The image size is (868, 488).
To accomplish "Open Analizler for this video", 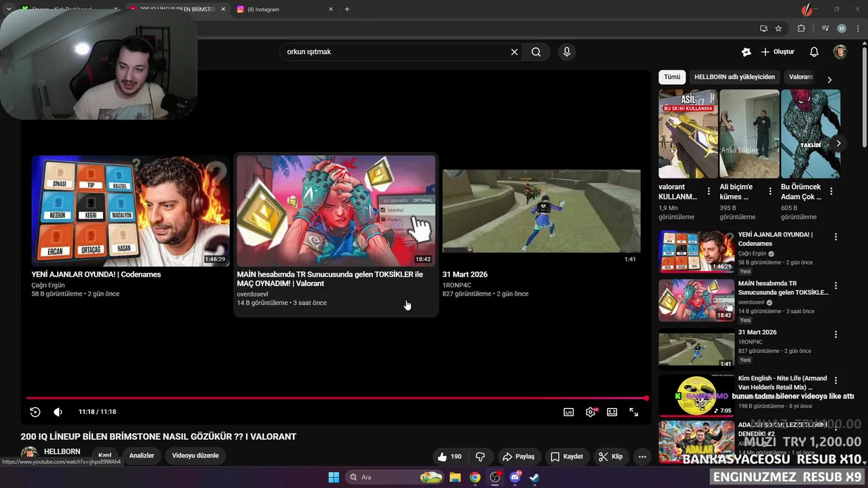I will pos(142,455).
